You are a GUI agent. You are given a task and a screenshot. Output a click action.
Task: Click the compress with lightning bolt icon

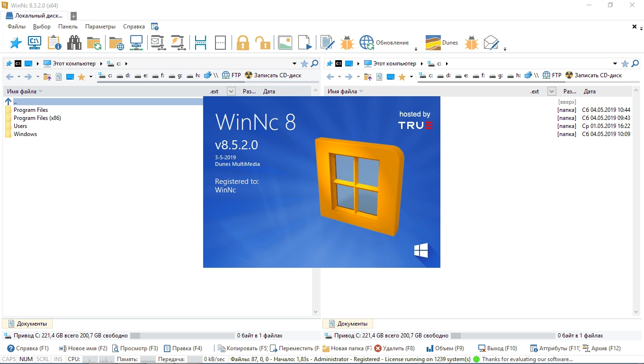pyautogui.click(x=178, y=43)
